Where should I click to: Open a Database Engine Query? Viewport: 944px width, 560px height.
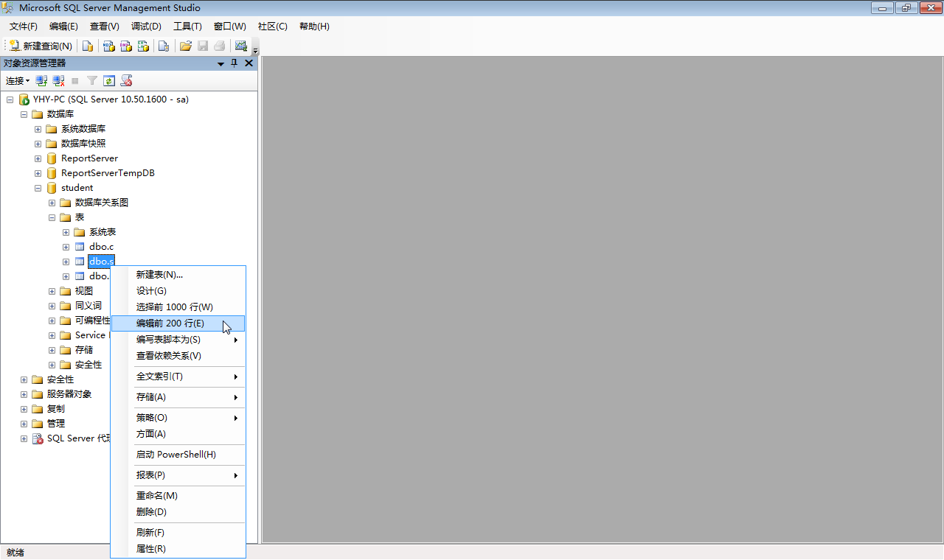pos(88,46)
